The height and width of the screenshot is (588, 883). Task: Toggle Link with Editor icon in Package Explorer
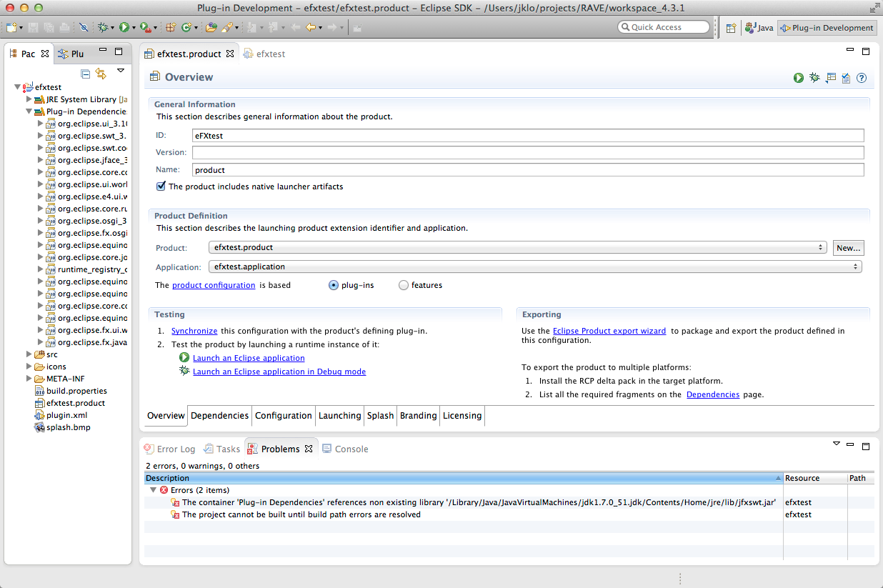pos(101,73)
